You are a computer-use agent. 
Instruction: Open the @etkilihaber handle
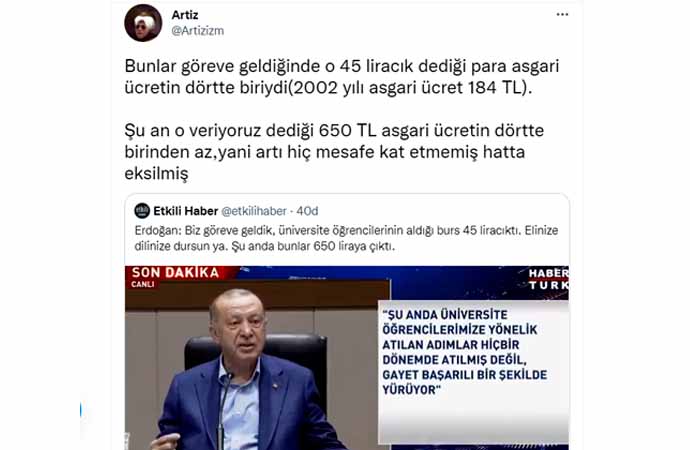[254, 211]
